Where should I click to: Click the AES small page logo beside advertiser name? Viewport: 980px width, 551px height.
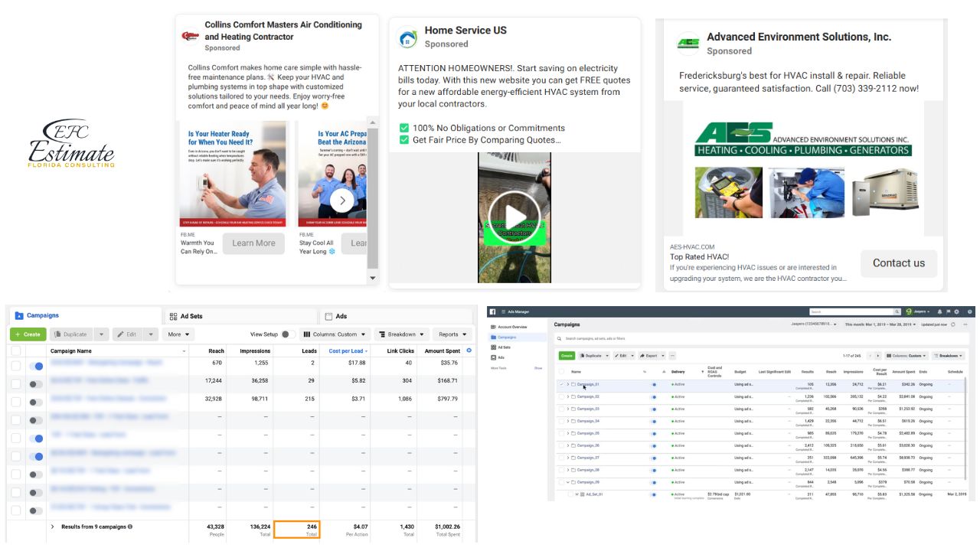pyautogui.click(x=689, y=43)
